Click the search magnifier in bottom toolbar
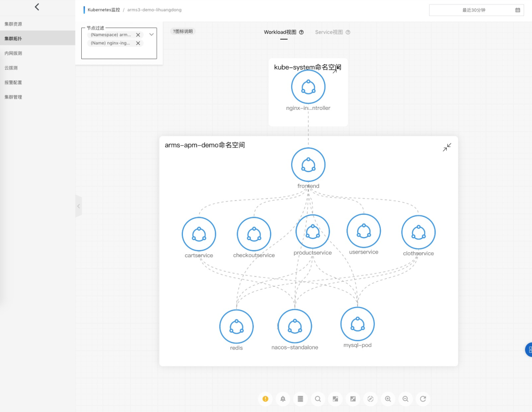Screen dimensions: 532x412 (318, 399)
